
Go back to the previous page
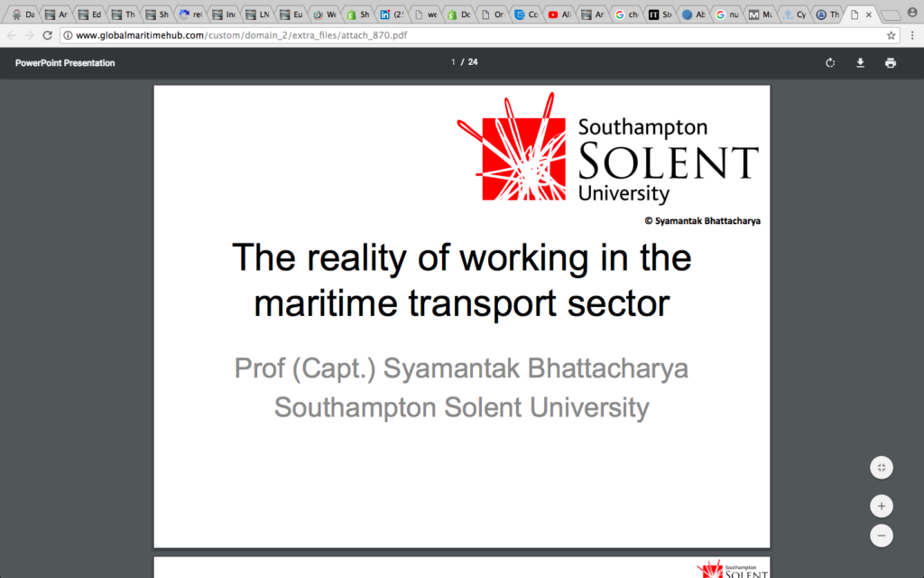coord(11,35)
